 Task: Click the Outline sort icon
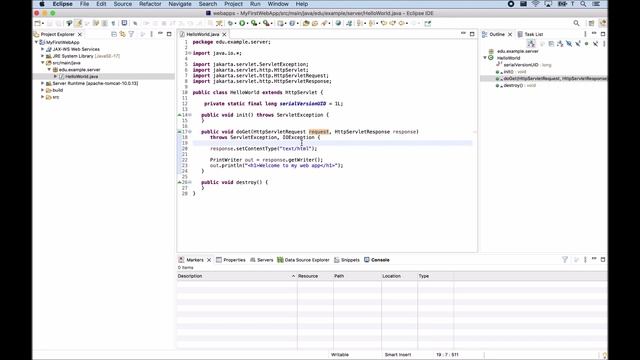coord(531,43)
